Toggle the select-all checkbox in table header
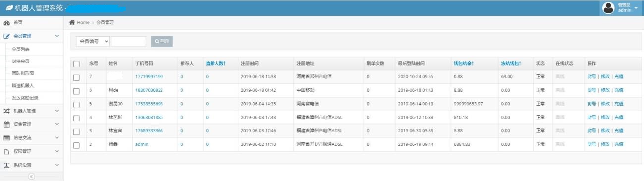 76,64
